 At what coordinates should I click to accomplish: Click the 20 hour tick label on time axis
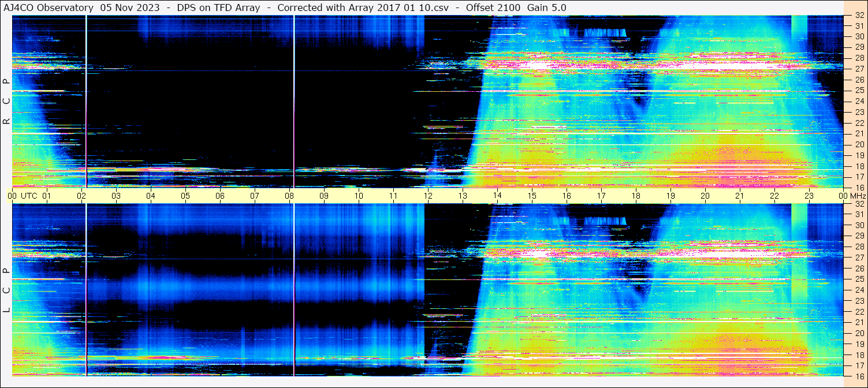[705, 196]
